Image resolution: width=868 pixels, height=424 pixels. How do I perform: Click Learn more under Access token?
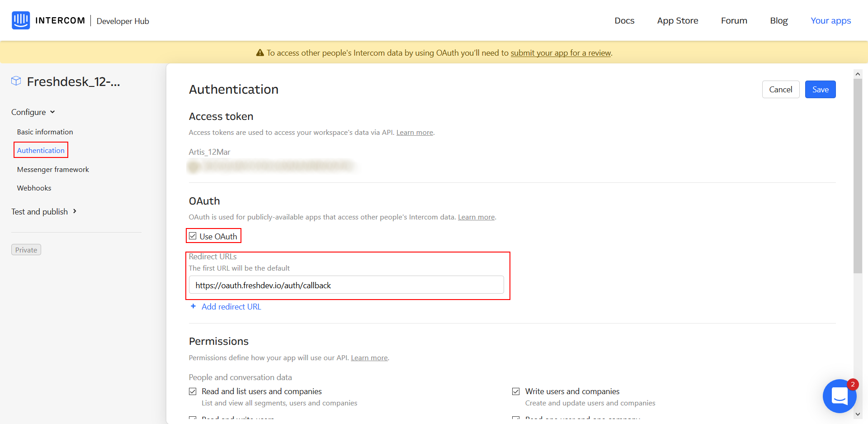tap(415, 132)
